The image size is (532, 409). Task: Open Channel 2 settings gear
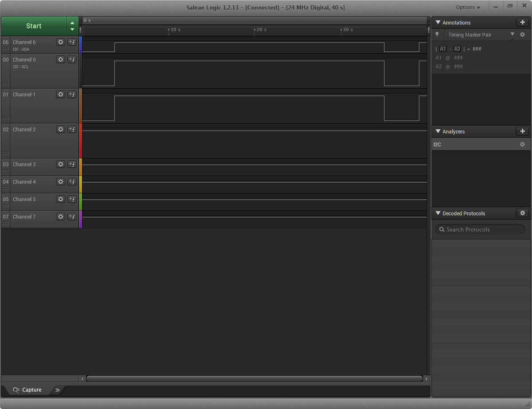coord(61,130)
